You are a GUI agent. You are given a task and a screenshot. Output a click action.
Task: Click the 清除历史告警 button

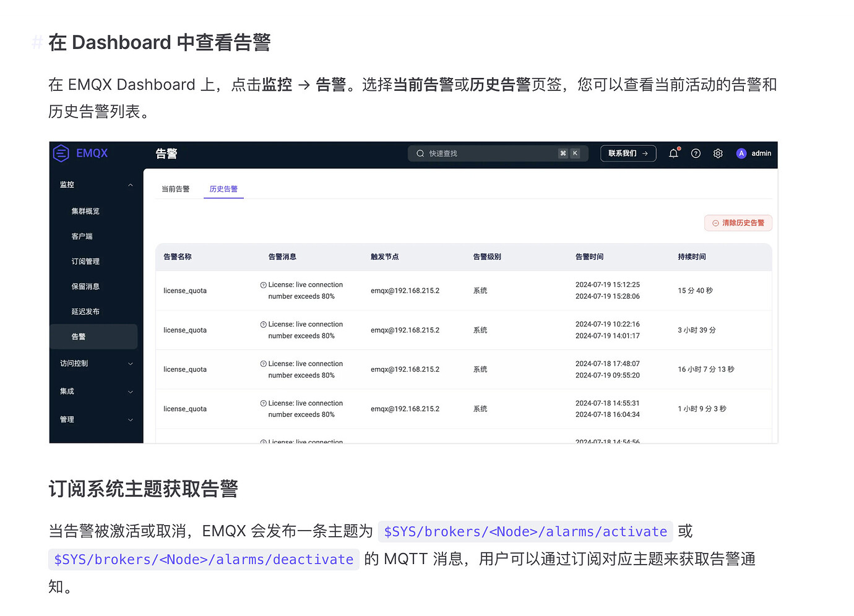738,223
